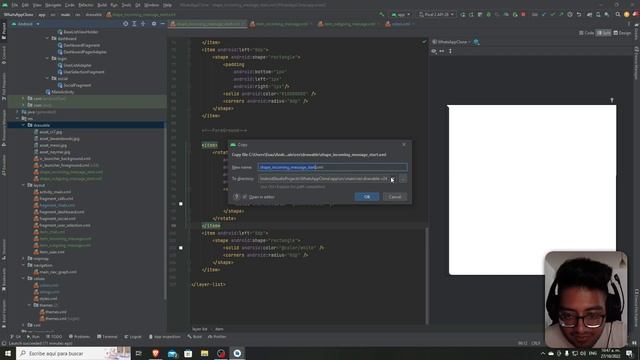Open the Refactor menu
Viewport: 640px width, 360px height.
[86, 5]
